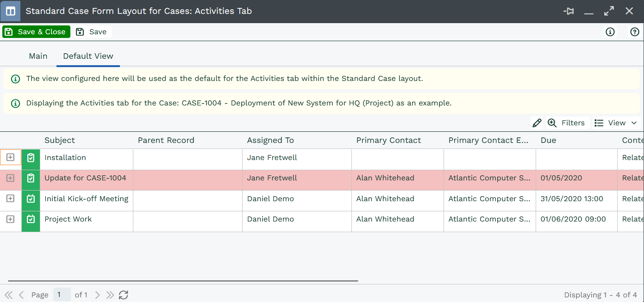Click the horizontal scrollbar under the grid
The image size is (644, 302).
(x=183, y=281)
